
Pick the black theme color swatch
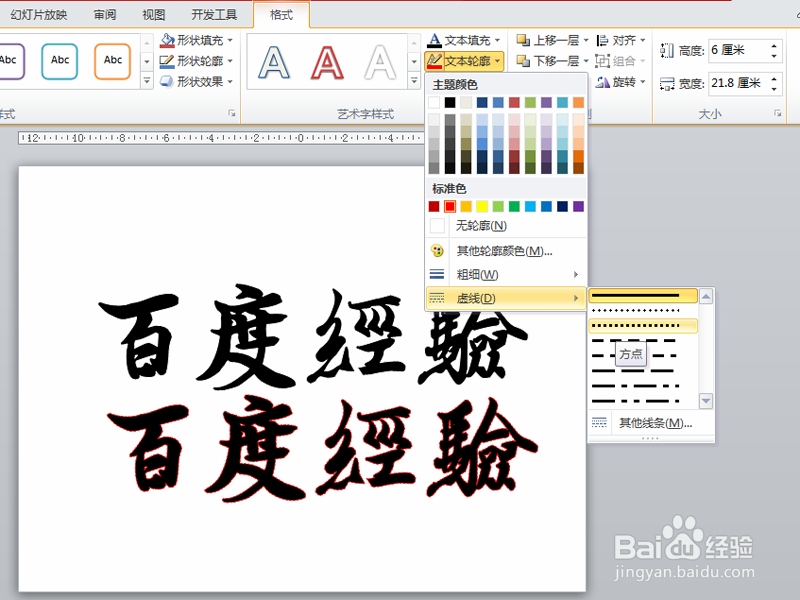449,102
